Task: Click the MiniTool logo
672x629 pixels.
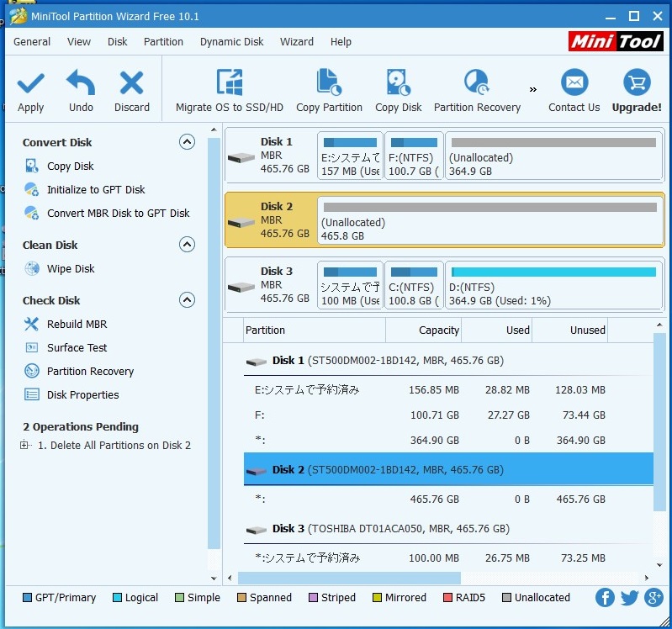Action: (x=616, y=41)
